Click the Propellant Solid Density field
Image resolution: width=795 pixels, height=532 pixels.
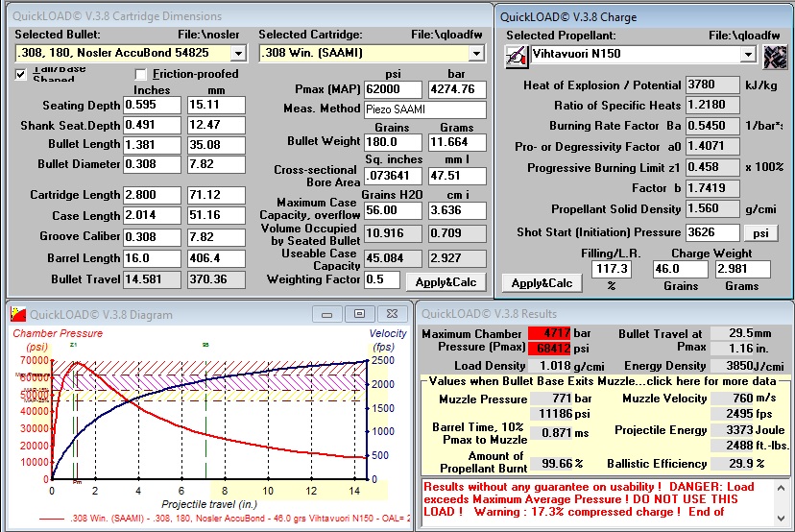pyautogui.click(x=712, y=208)
